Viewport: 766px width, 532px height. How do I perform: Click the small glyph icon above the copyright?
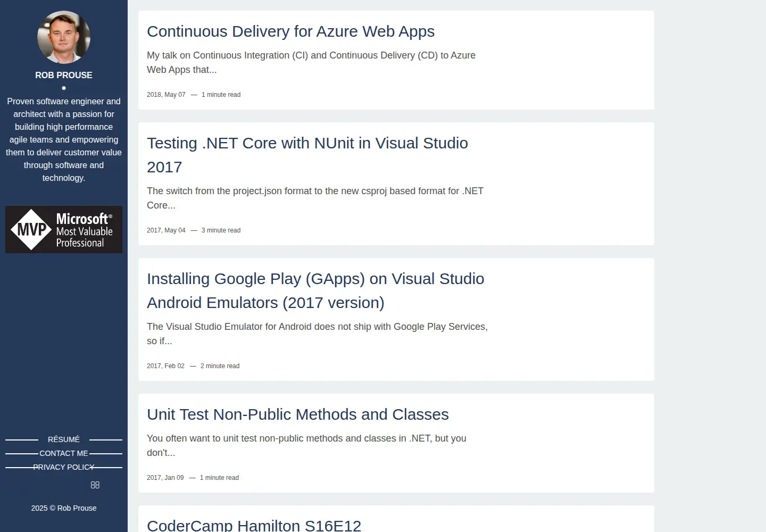95,485
